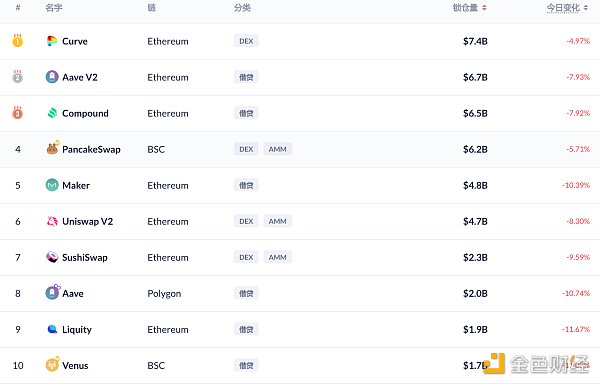Open the PancakeSwap name link

(91, 149)
